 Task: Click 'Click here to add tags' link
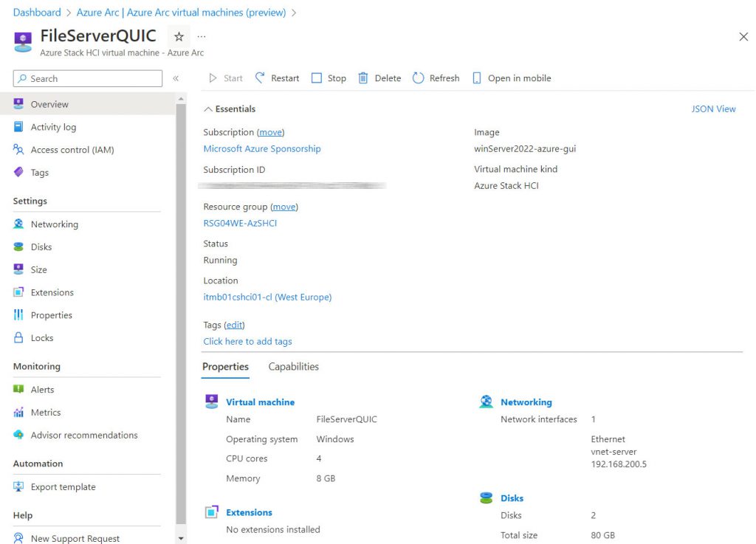pyautogui.click(x=247, y=341)
